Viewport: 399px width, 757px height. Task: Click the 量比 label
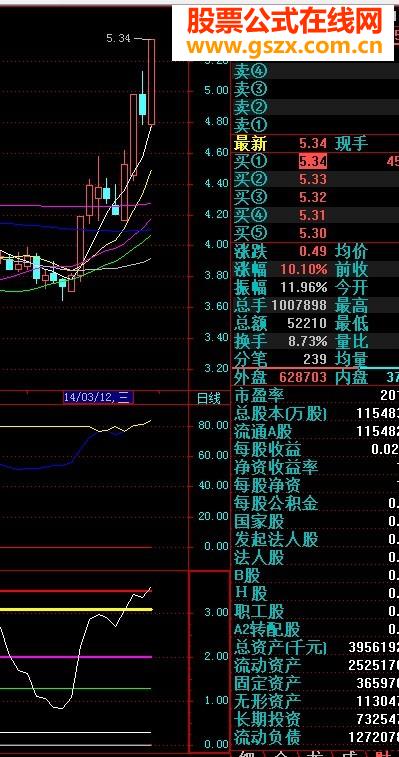[352, 341]
